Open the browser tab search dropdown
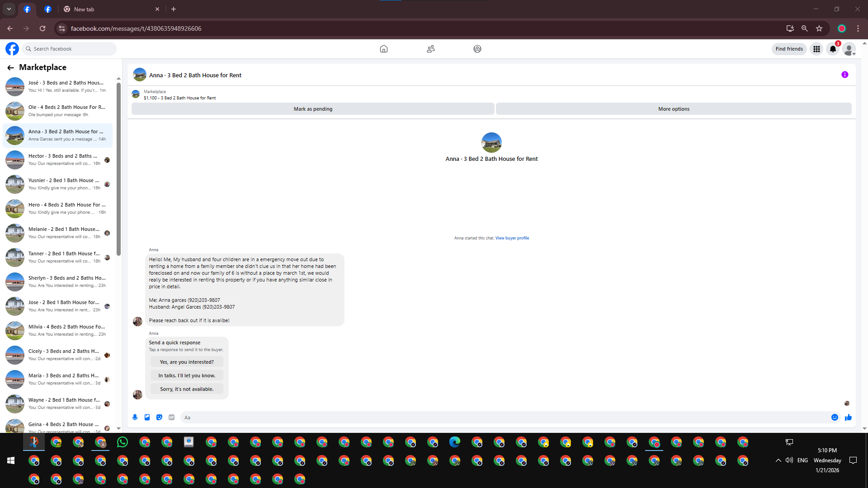 (x=9, y=9)
